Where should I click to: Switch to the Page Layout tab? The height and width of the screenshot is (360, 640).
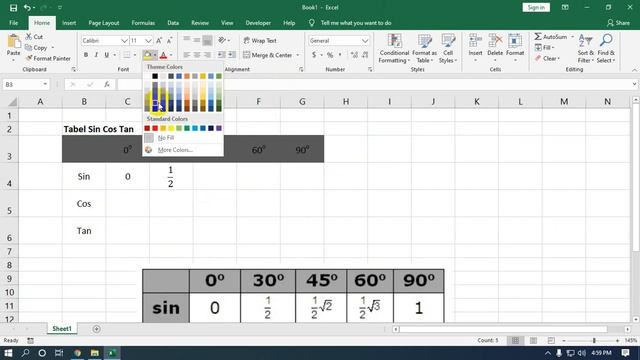pyautogui.click(x=104, y=23)
